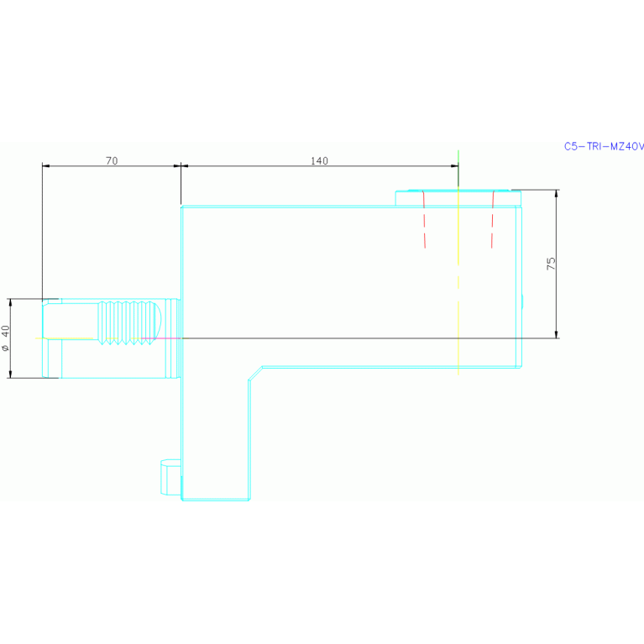
Task: Select the ø 40 diameter dimension text
Action: [x=6, y=338]
